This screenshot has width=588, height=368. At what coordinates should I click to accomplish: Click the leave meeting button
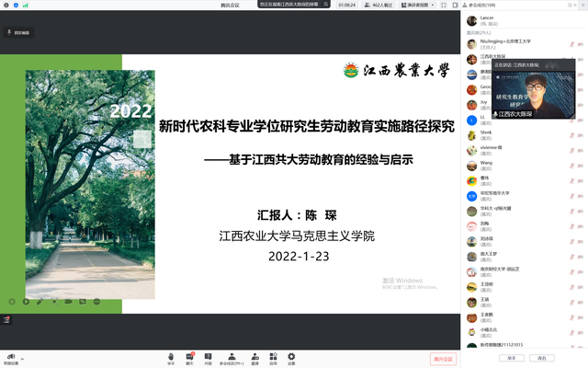[x=443, y=358]
